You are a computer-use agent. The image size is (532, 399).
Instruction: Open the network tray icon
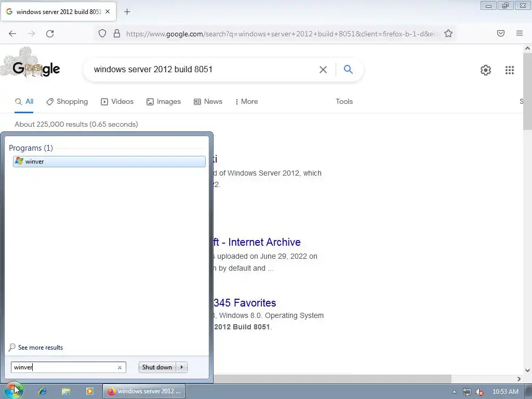point(467,392)
